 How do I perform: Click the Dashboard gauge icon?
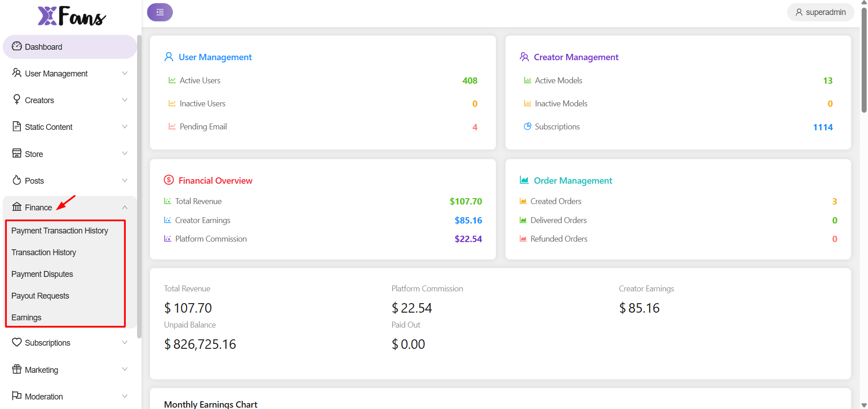17,46
